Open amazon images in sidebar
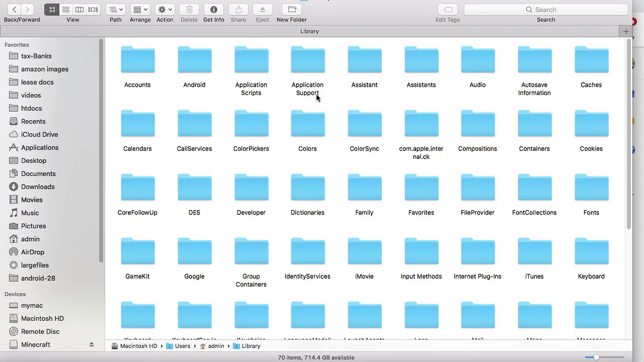644x362 pixels. [45, 69]
